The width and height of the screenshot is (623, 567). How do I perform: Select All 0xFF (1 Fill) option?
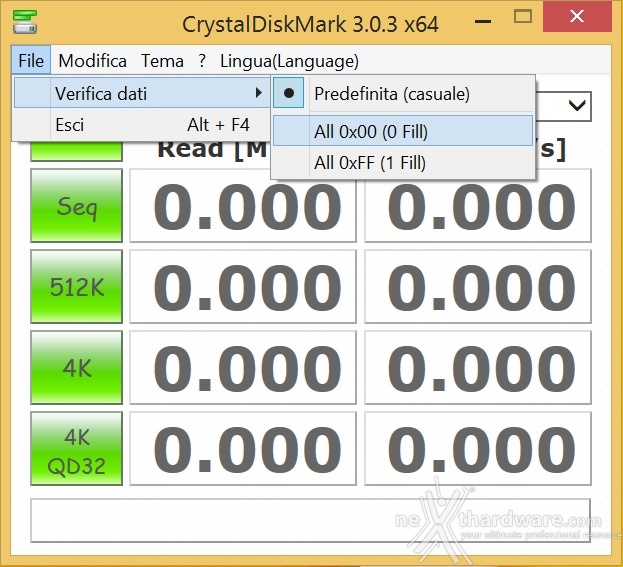403,163
